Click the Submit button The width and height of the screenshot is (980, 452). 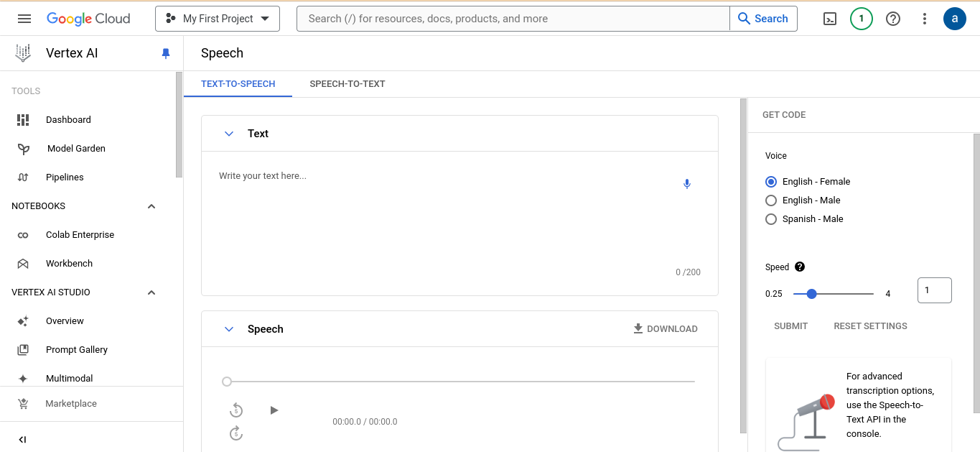(x=791, y=326)
